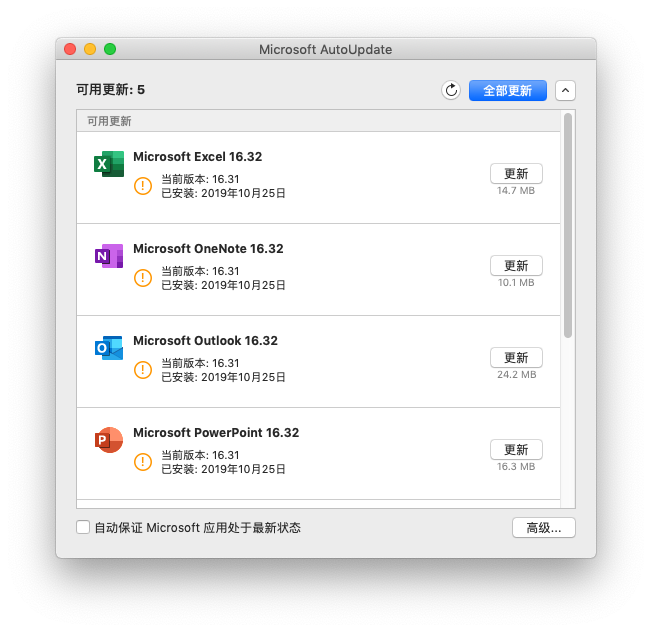Click the OneNote app icon
The width and height of the screenshot is (652, 632).
pos(109,256)
